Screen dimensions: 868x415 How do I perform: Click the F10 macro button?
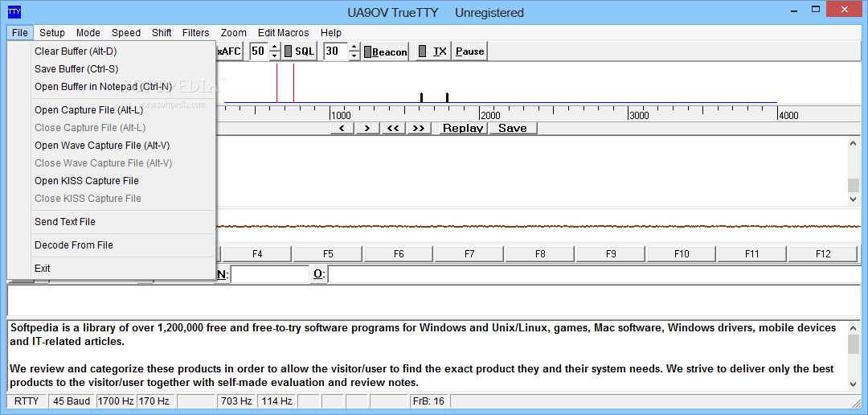[x=682, y=254]
